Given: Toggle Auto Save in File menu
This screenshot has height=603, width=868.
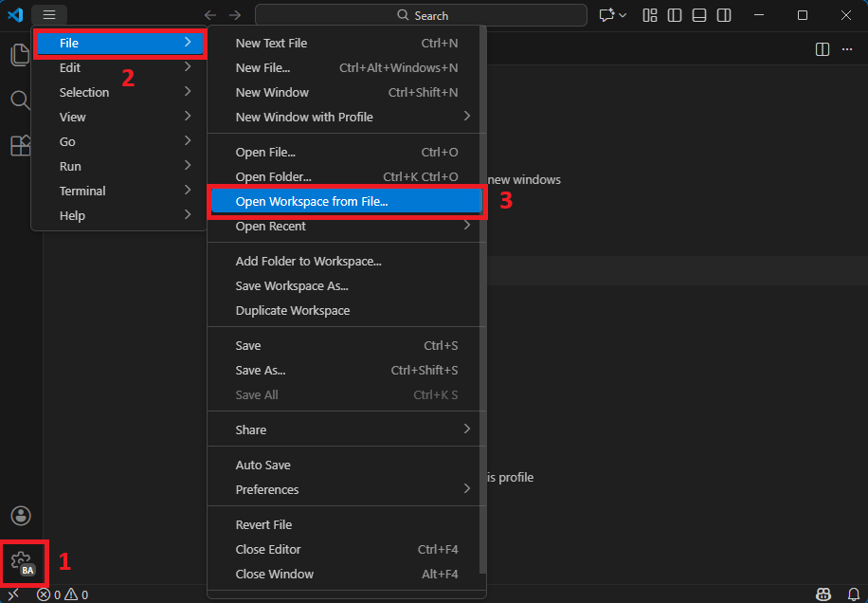Looking at the screenshot, I should pyautogui.click(x=263, y=466).
